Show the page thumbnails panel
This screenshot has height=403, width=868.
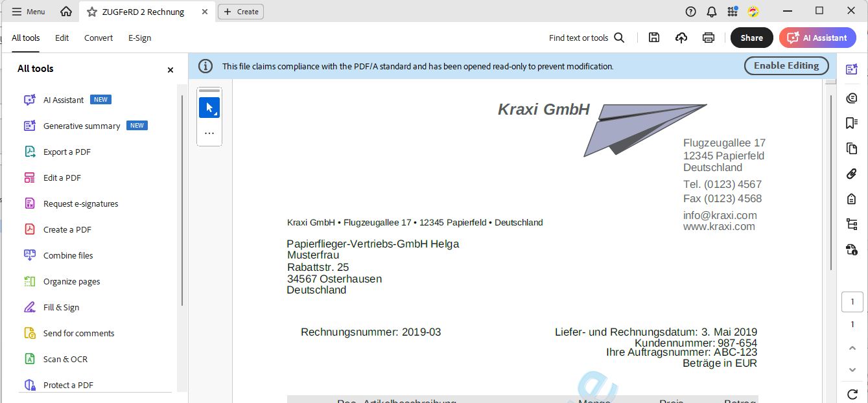(x=852, y=148)
